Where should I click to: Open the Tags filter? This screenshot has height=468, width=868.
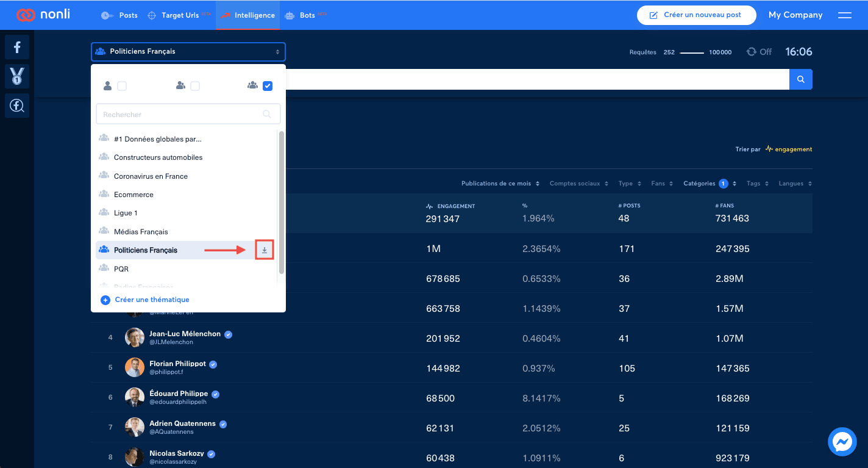(x=758, y=184)
